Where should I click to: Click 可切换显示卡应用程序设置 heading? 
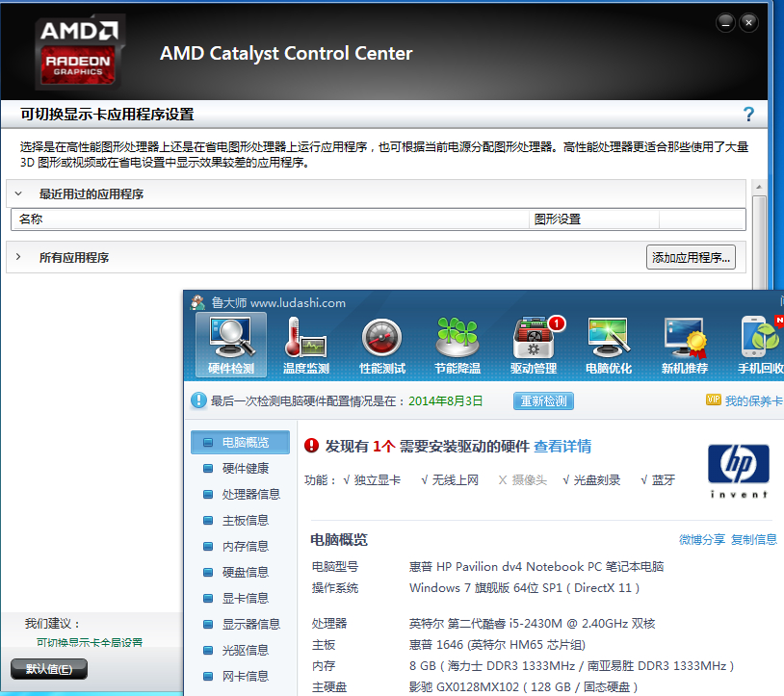point(107,115)
